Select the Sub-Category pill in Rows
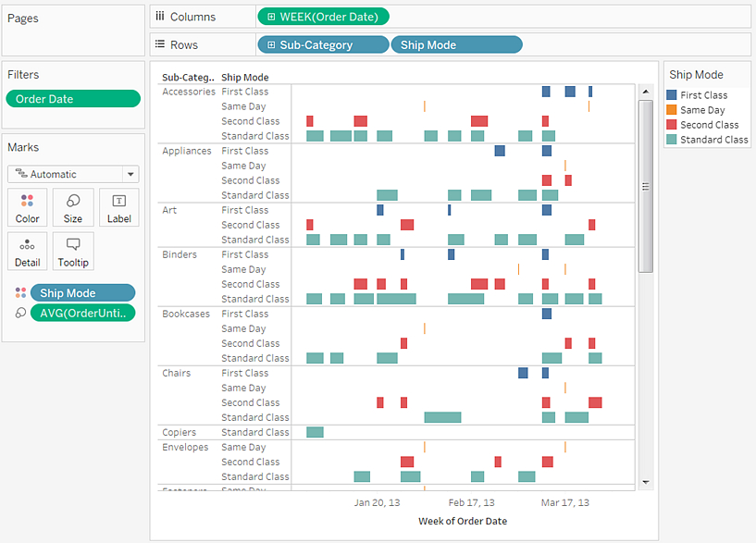This screenshot has height=543, width=756. [x=324, y=44]
